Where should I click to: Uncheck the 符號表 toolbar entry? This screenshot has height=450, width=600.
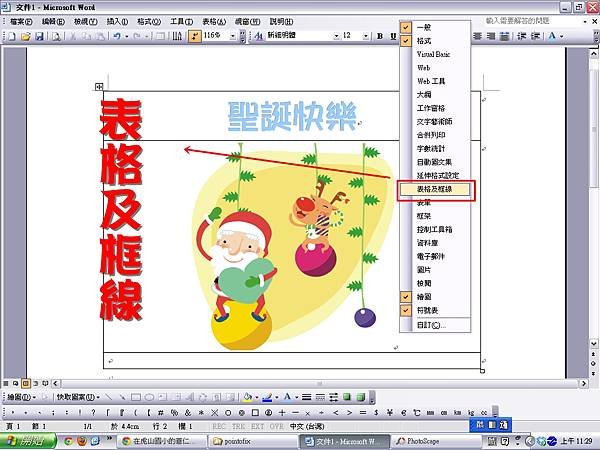tap(435, 310)
